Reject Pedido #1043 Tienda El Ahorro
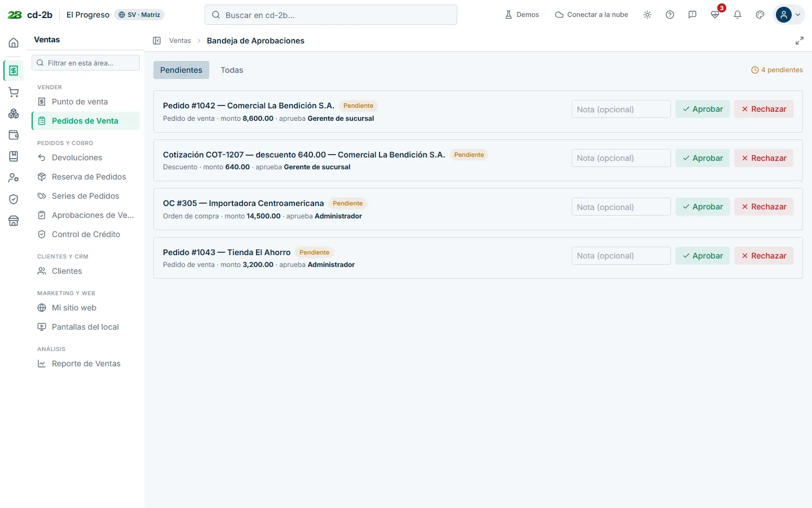 [764, 256]
